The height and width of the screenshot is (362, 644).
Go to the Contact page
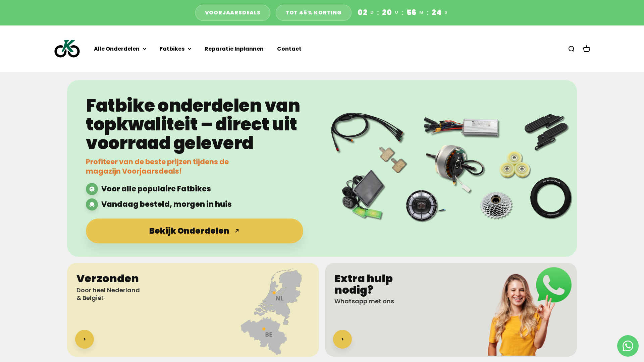coord(289,49)
